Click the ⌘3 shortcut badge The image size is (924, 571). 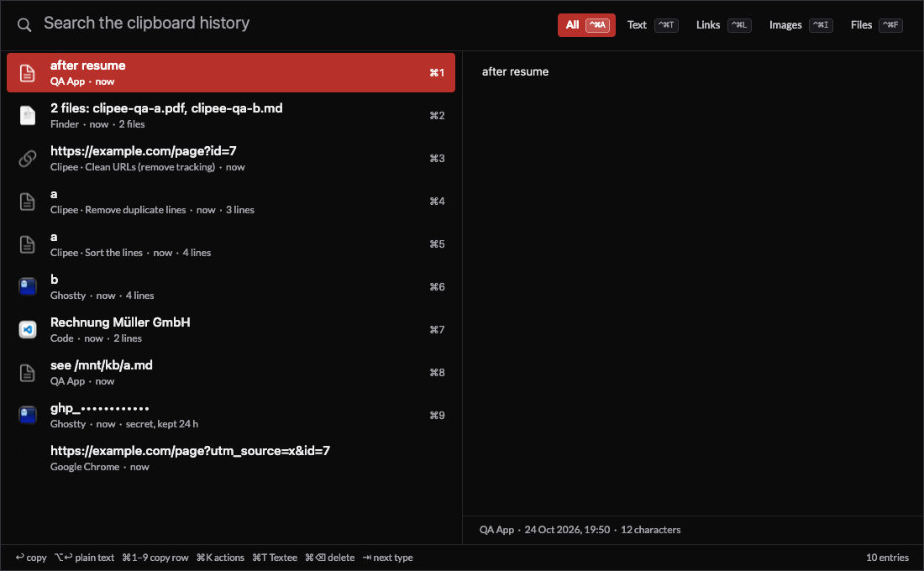437,159
